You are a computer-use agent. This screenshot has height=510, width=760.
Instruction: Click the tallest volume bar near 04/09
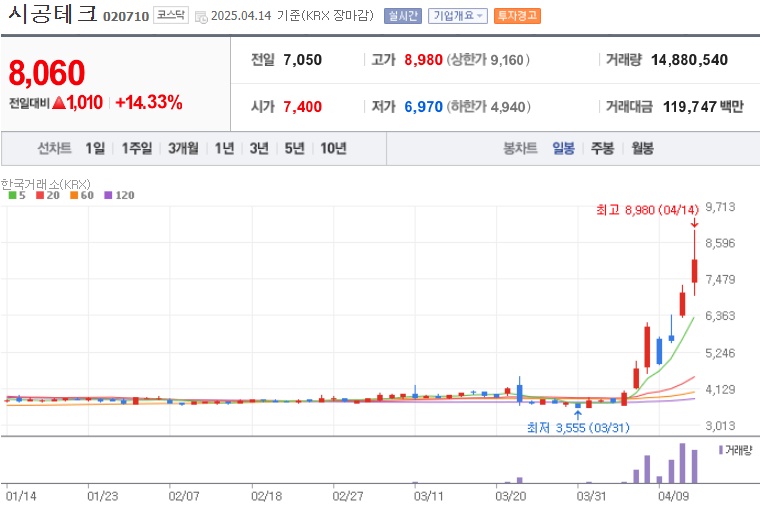(x=682, y=463)
